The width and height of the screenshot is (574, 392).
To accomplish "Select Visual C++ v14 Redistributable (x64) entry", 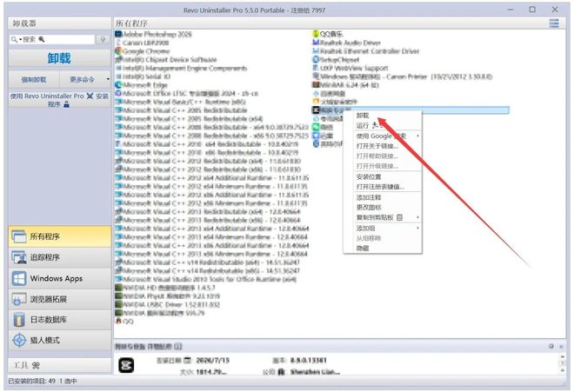I will (x=208, y=262).
